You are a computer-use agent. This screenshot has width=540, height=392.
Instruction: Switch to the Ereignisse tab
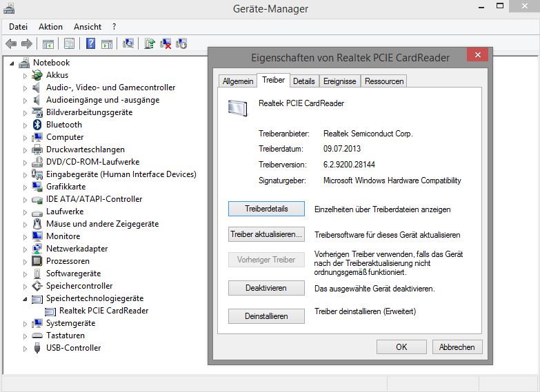339,81
